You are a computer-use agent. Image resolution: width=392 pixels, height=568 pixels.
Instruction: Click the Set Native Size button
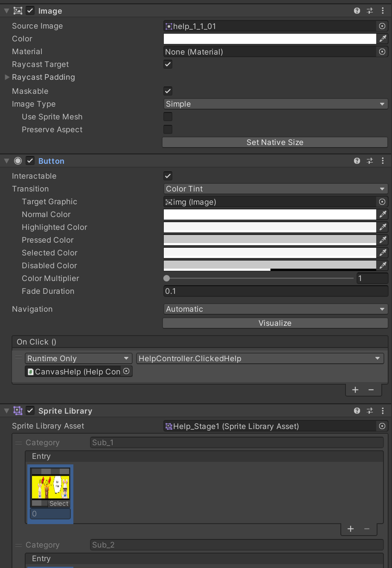275,142
